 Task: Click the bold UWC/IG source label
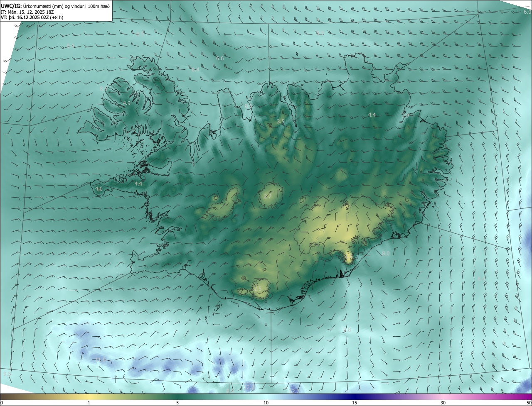11,6
